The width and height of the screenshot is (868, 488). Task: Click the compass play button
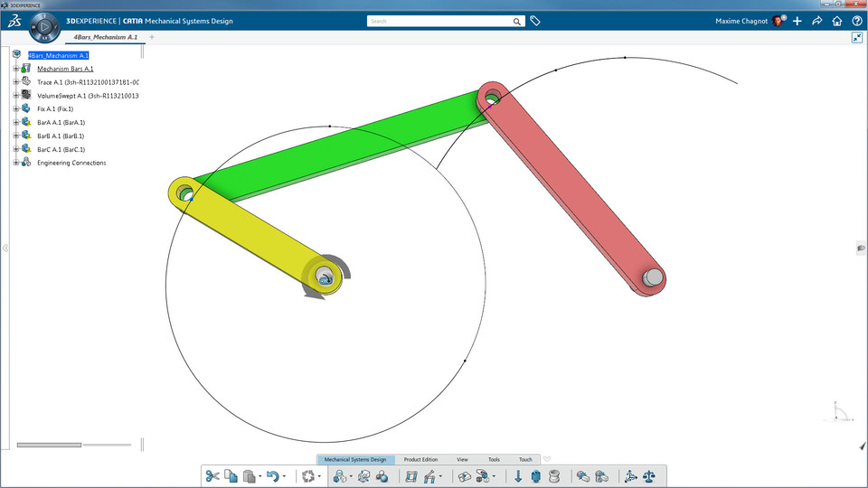coord(45,26)
